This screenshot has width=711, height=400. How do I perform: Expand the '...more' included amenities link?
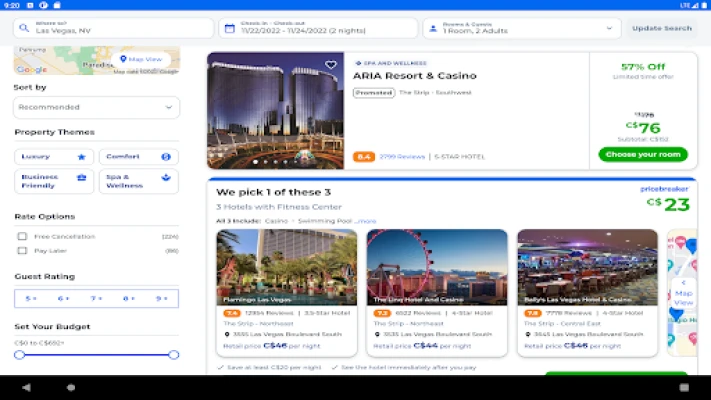366,221
